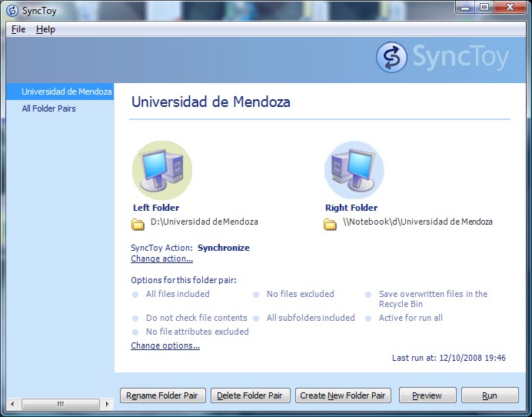Click the Preview button
Screen dimensions: 532x417
pos(427,395)
